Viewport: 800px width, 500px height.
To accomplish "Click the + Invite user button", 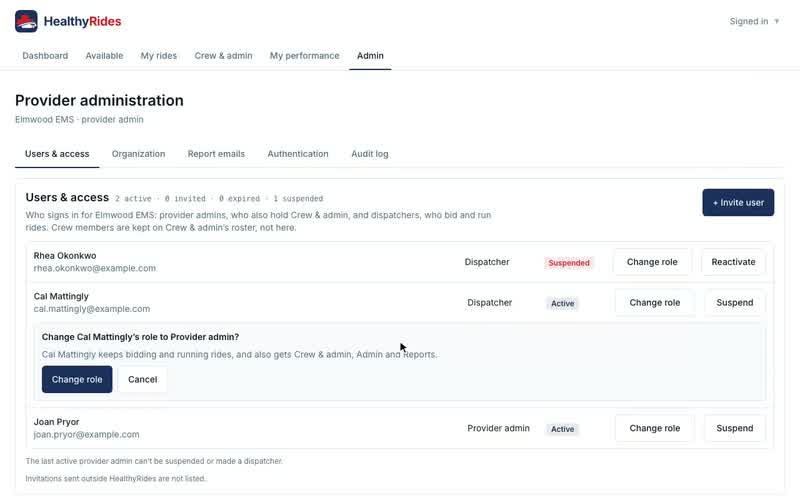I will coord(738,203).
